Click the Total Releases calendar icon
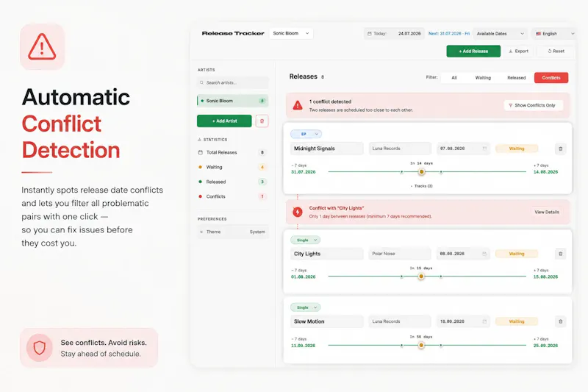588x392 pixels. [x=200, y=152]
